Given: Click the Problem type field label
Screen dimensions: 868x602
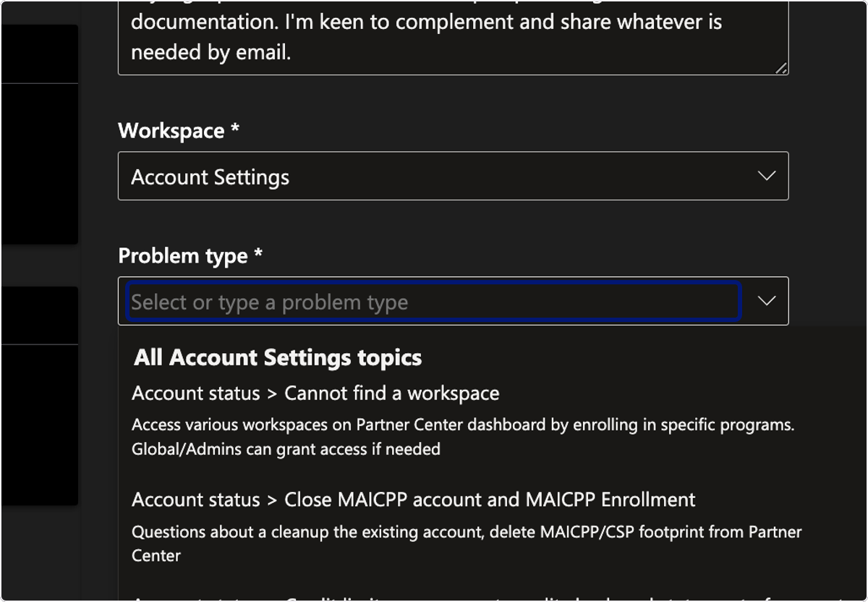Looking at the screenshot, I should pyautogui.click(x=190, y=256).
